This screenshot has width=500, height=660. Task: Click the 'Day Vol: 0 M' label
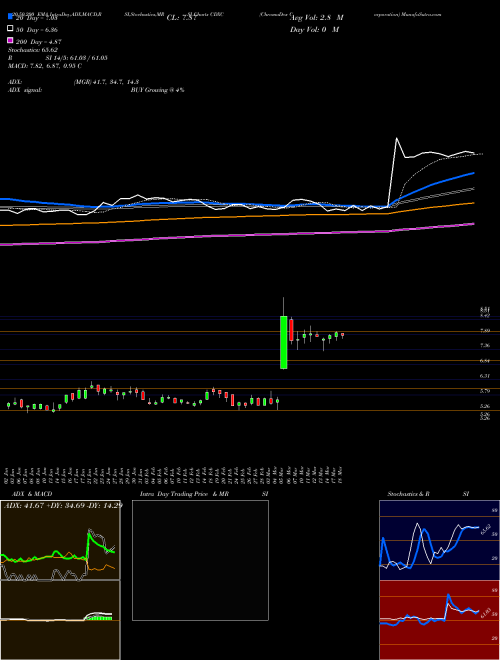(314, 29)
